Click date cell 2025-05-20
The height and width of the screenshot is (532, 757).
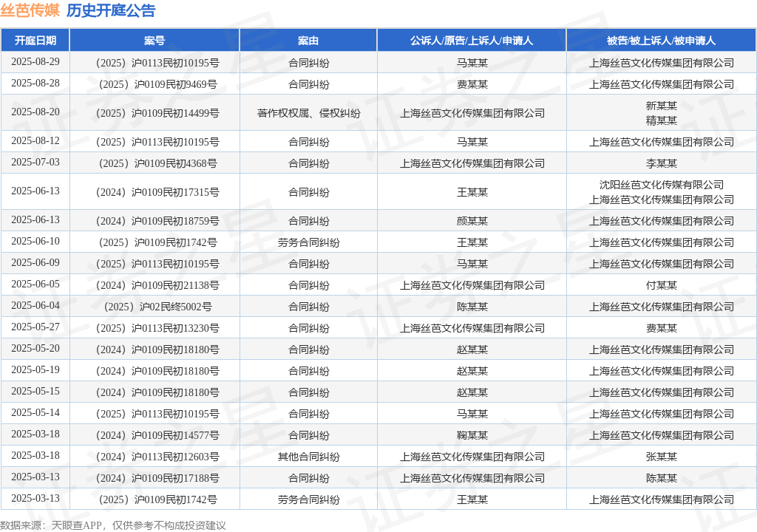point(35,349)
